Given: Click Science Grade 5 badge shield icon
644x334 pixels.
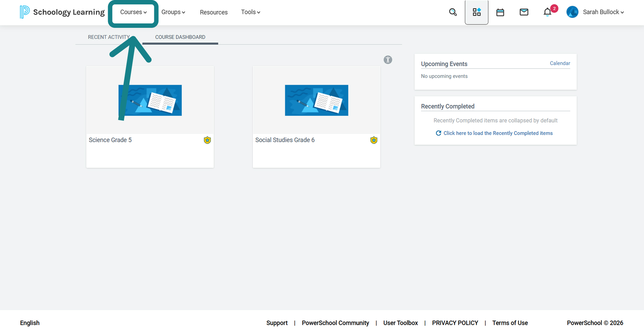Looking at the screenshot, I should 207,140.
